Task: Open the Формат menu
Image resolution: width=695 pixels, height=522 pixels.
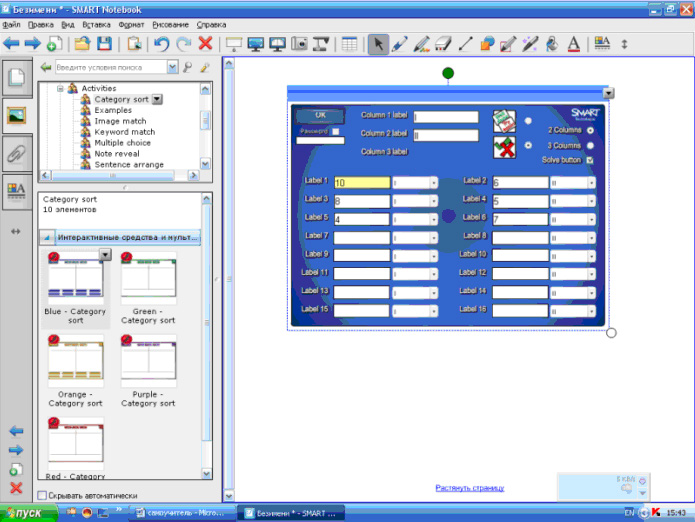Action: pos(132,23)
